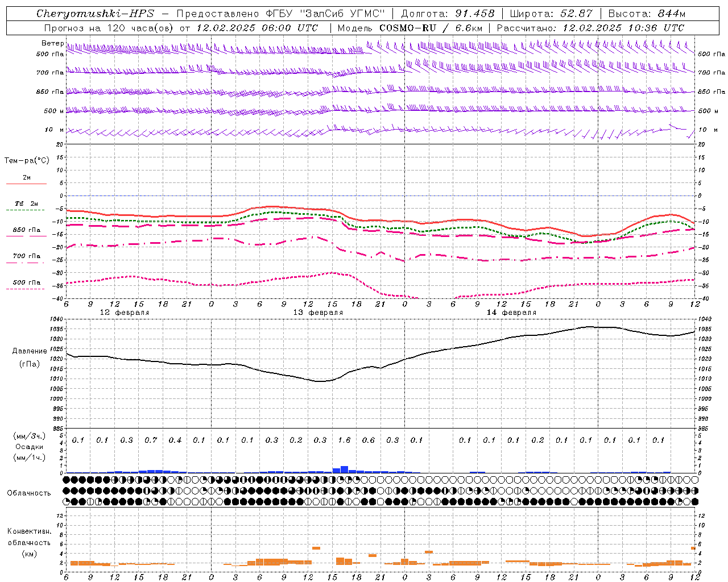Click the longitude value Долгота: 91.458
728x582 pixels.
click(x=448, y=14)
